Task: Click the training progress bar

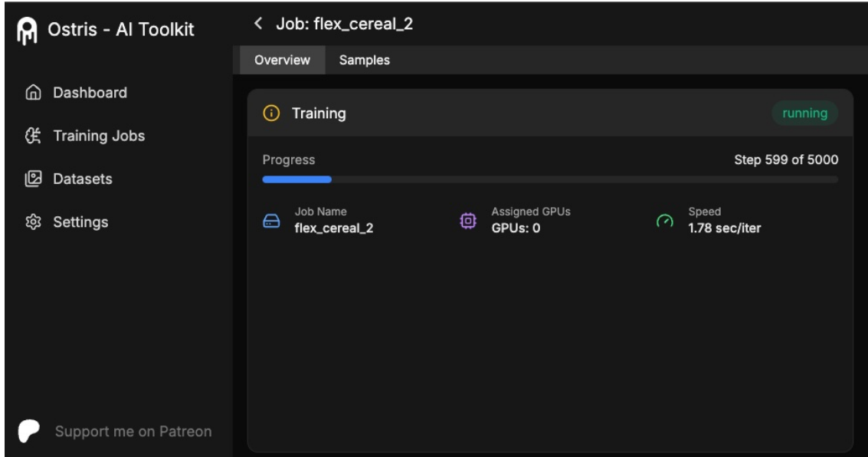Action: (550, 179)
